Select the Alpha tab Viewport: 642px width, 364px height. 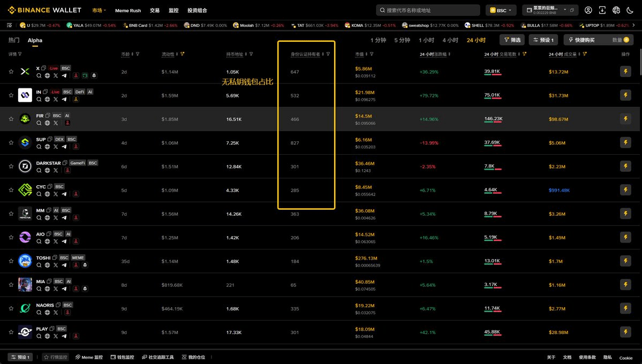[35, 40]
